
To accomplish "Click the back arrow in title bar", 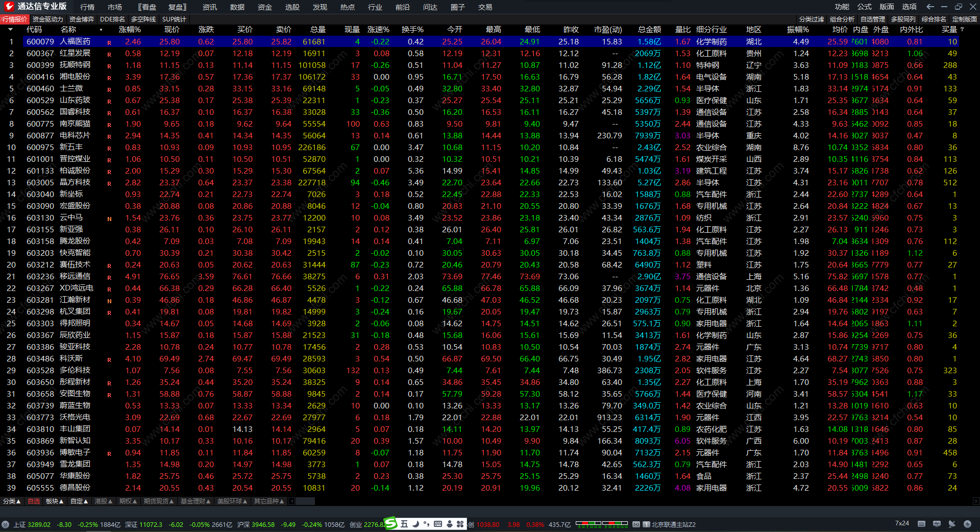I will [930, 7].
